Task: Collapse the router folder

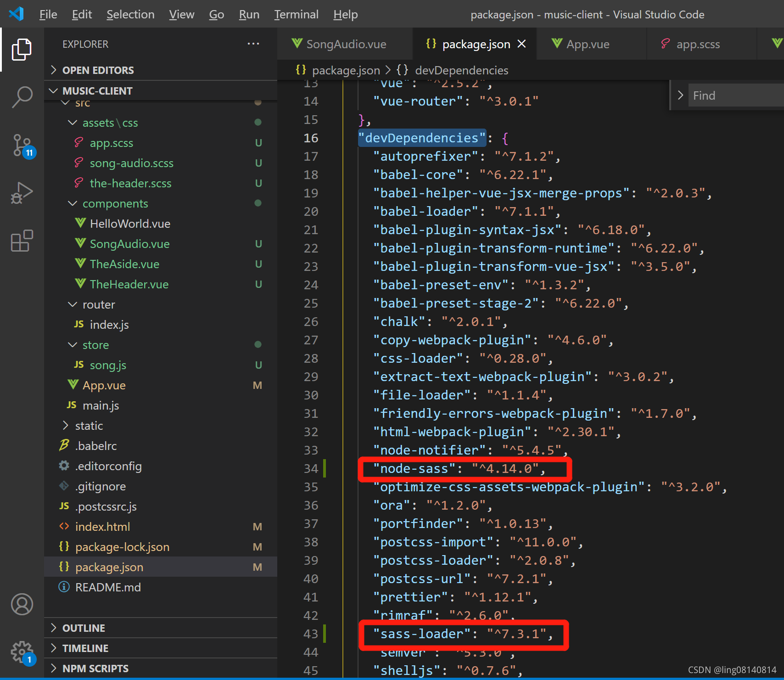Action: (x=161, y=304)
